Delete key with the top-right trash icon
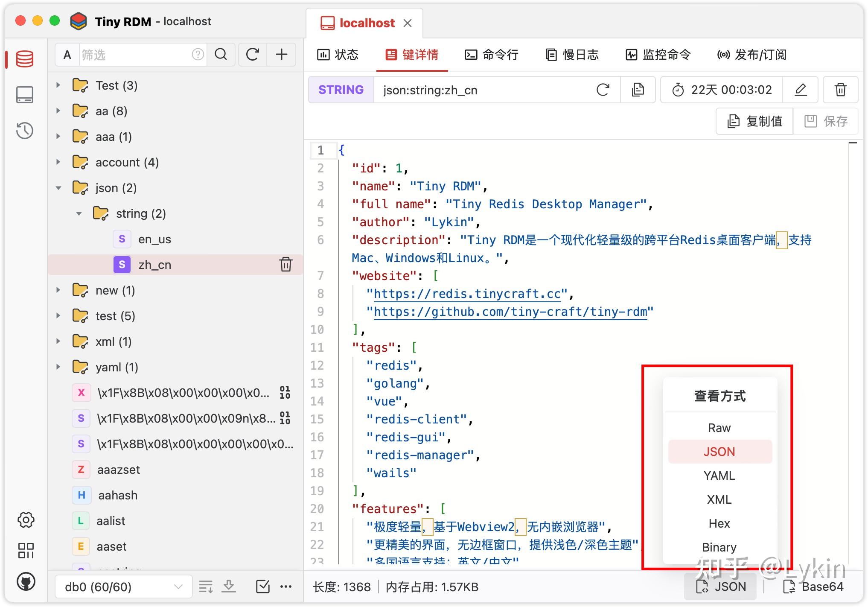 pyautogui.click(x=840, y=90)
